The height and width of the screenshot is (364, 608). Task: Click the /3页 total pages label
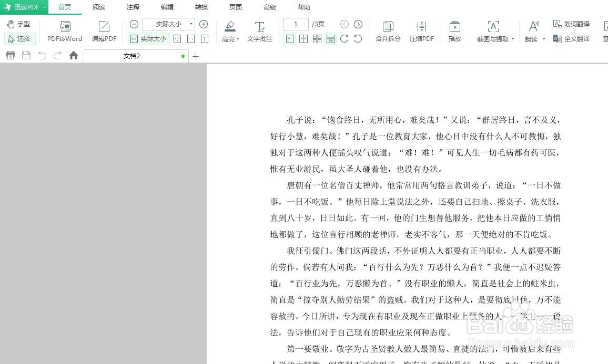[x=318, y=24]
